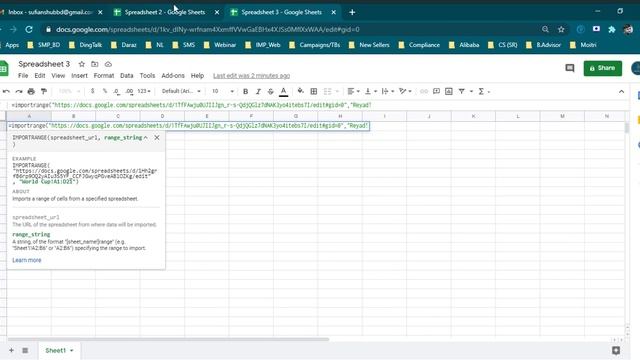
Task: Insert a chart from the toolbar
Action: coord(449,91)
